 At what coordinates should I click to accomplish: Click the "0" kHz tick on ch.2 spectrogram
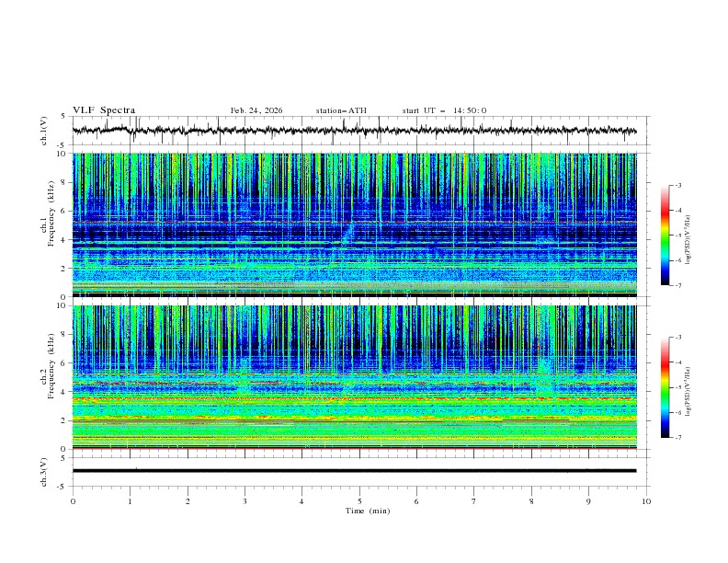(64, 449)
